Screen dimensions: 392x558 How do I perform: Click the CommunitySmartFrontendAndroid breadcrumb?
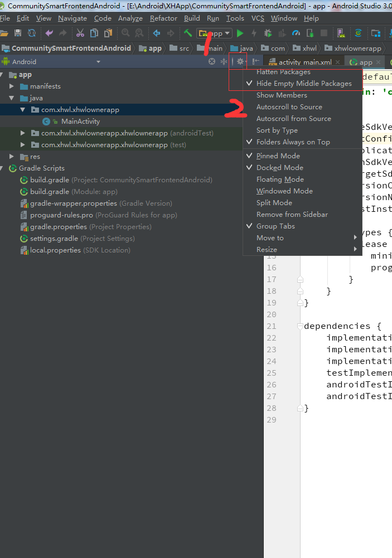click(66, 48)
